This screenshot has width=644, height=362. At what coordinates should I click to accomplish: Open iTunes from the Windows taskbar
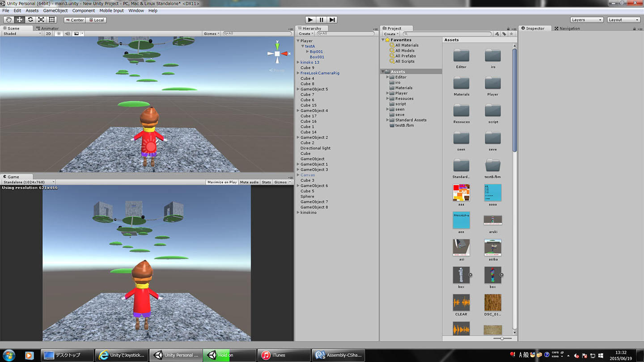tap(284, 355)
